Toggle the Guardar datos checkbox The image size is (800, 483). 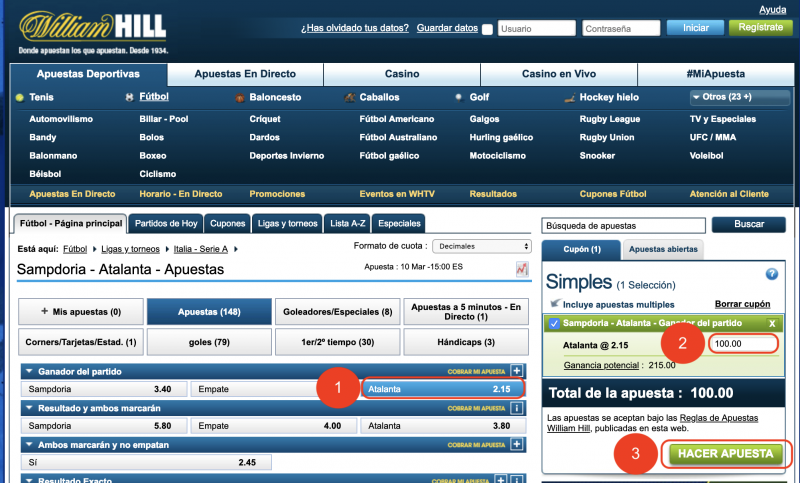(488, 29)
